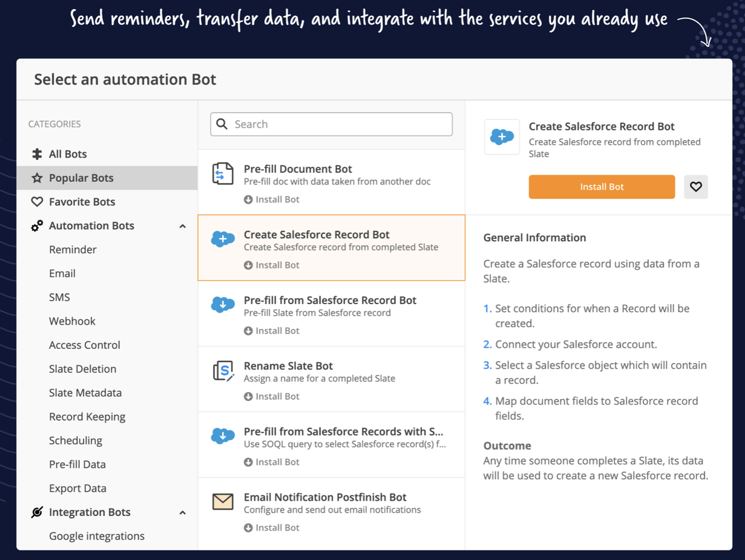
Task: Install the Pre-fill from Salesforce Record Bot
Action: [x=272, y=331]
